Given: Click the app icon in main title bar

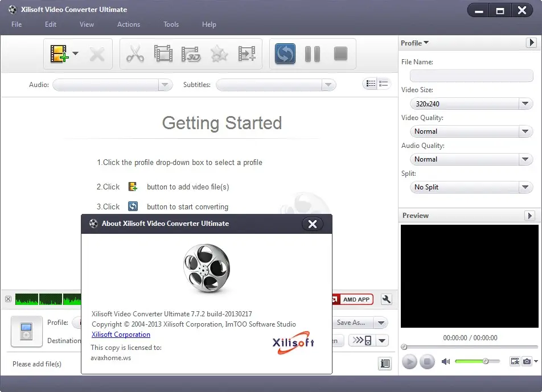Looking at the screenshot, I should point(13,9).
